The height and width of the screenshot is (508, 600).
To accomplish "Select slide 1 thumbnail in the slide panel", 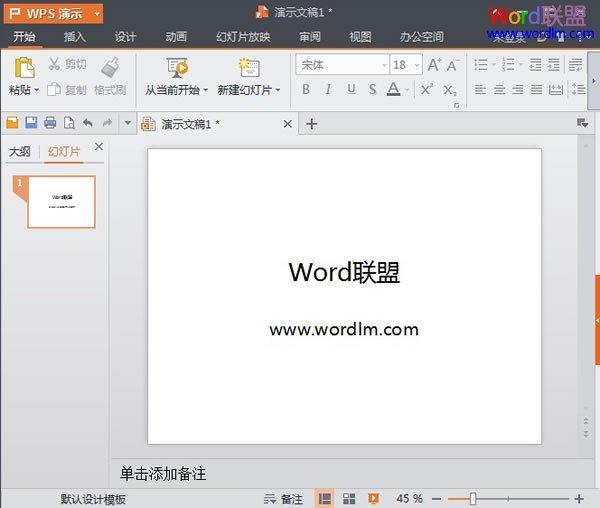I will tap(61, 201).
